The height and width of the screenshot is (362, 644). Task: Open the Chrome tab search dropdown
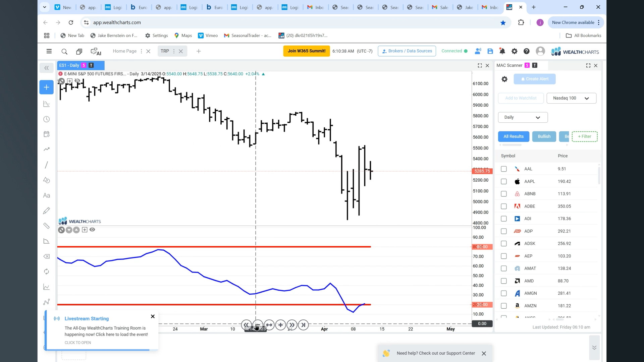(44, 7)
